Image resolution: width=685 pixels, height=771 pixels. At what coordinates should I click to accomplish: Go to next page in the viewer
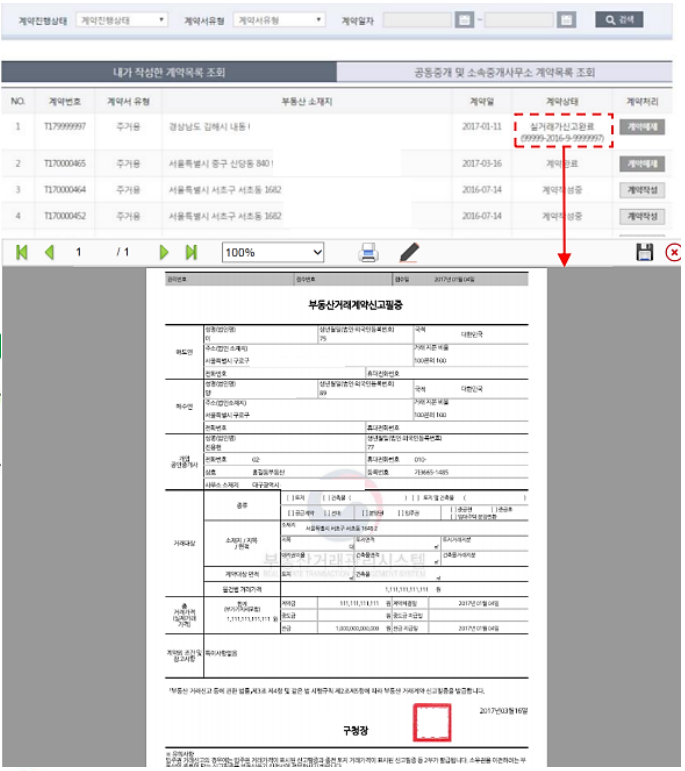pyautogui.click(x=164, y=253)
